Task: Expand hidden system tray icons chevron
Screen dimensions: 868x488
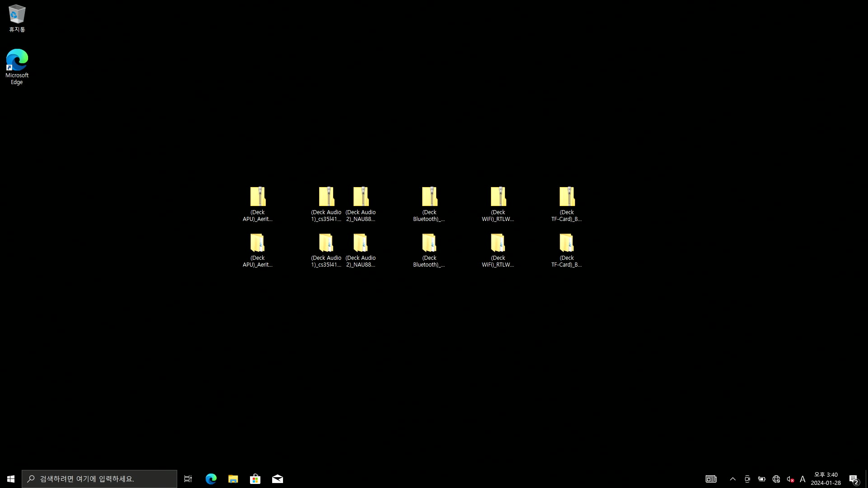Action: coord(733,479)
